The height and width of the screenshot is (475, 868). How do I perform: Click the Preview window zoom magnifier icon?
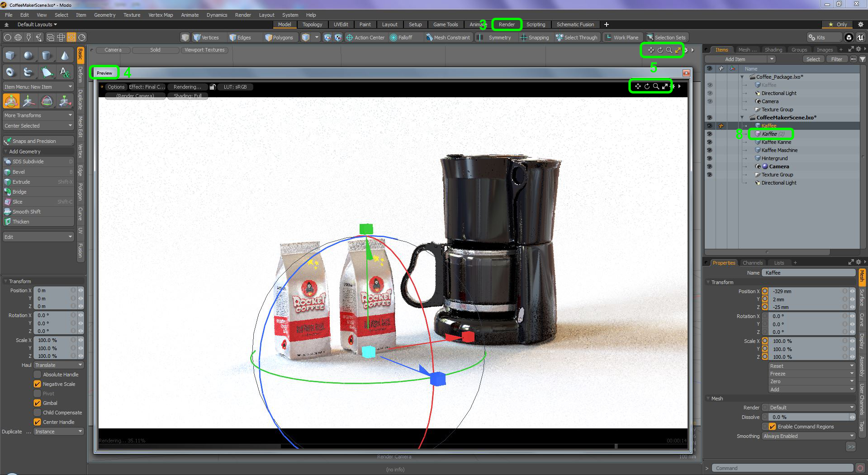656,86
